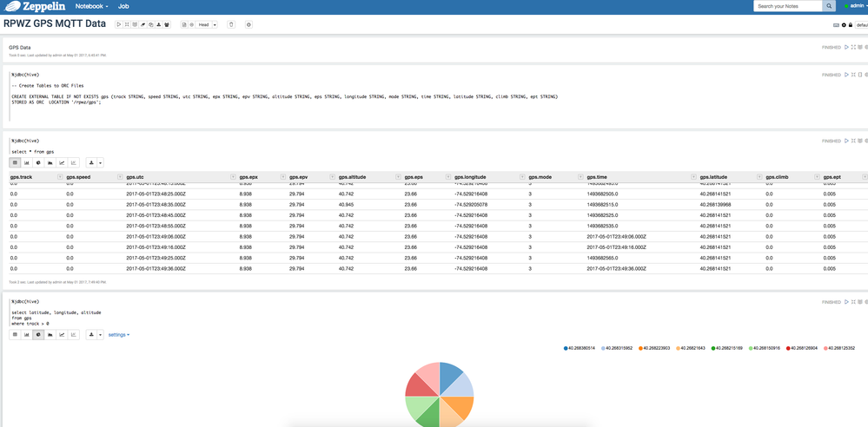Expand the chart settings link
Screen dimensions: 868x427
(119, 334)
